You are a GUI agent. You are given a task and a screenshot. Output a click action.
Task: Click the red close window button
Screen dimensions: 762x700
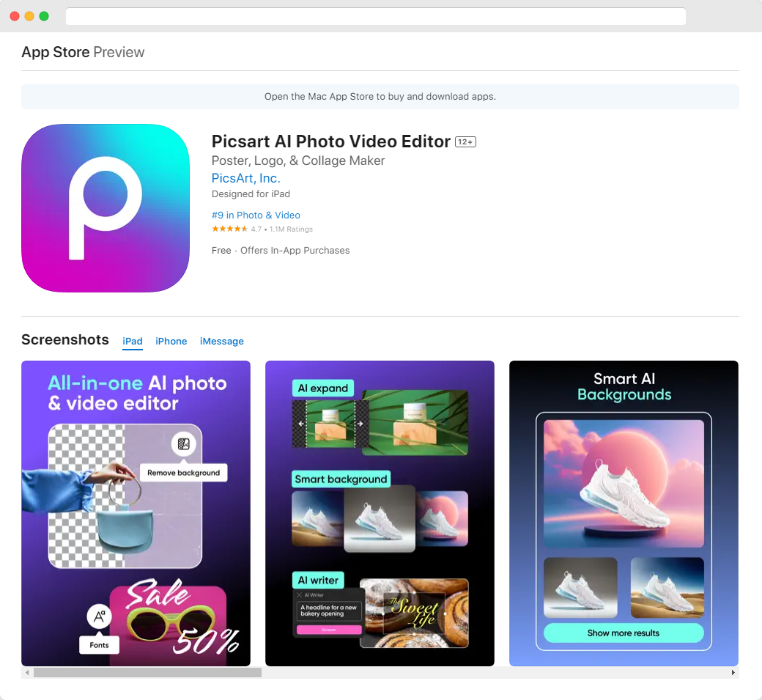[x=15, y=16]
